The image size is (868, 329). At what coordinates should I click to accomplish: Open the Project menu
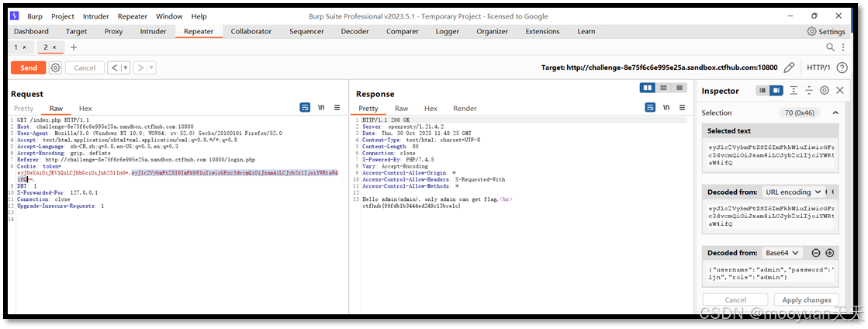tap(63, 16)
